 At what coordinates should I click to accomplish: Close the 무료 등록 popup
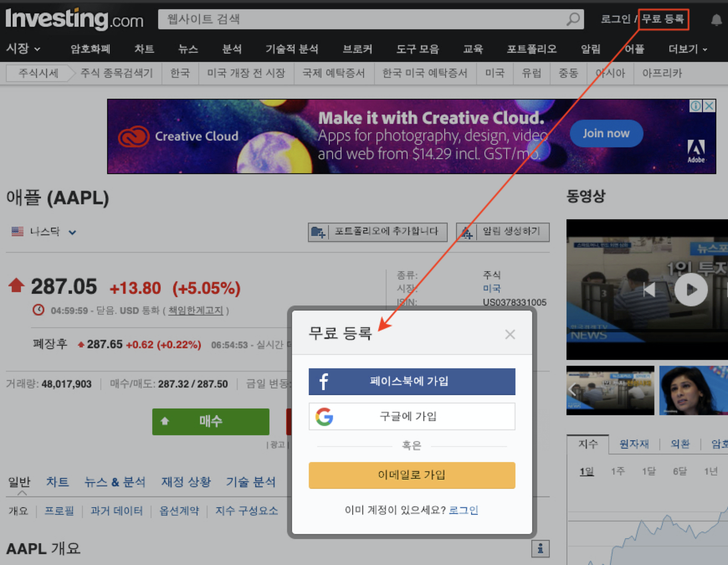coord(510,334)
